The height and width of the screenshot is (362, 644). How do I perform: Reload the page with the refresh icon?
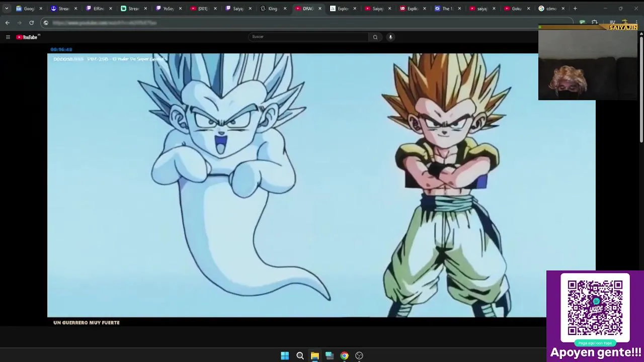pos(31,23)
